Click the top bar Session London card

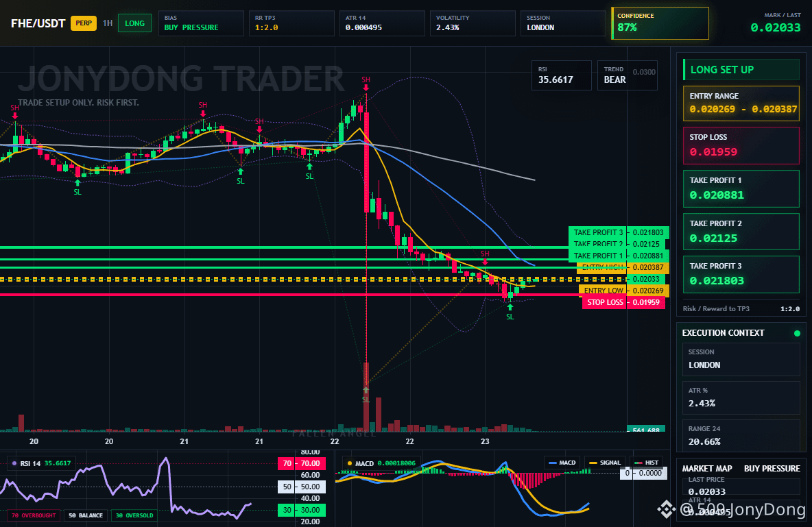pyautogui.click(x=563, y=23)
